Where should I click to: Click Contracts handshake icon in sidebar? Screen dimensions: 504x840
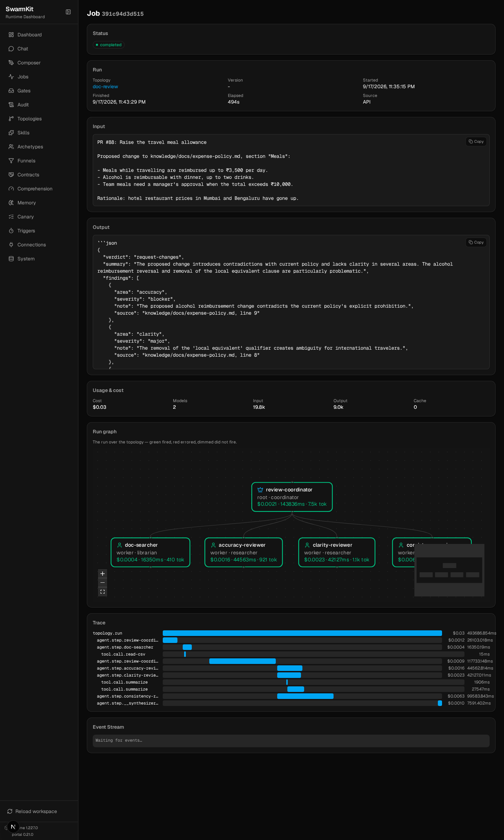pyautogui.click(x=11, y=175)
